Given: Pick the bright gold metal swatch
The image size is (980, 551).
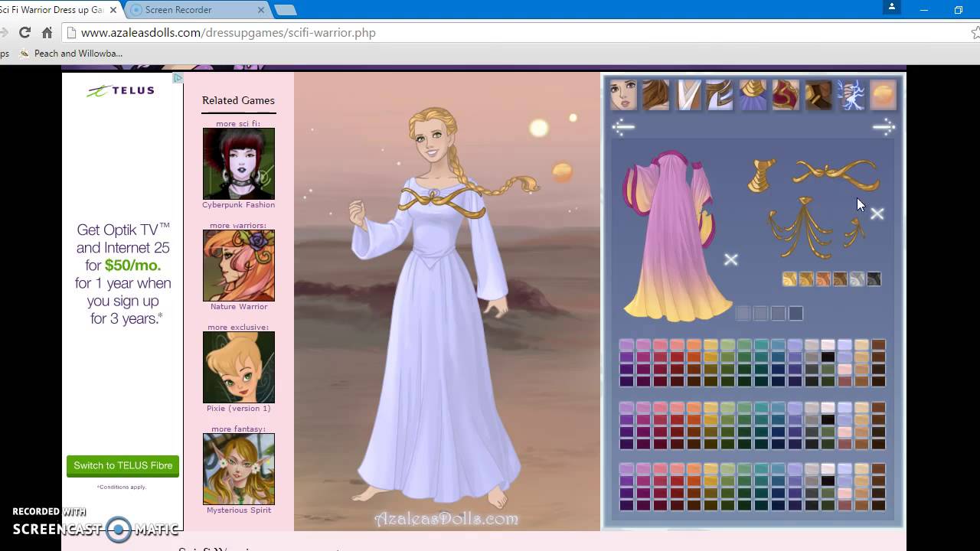Looking at the screenshot, I should [x=789, y=279].
